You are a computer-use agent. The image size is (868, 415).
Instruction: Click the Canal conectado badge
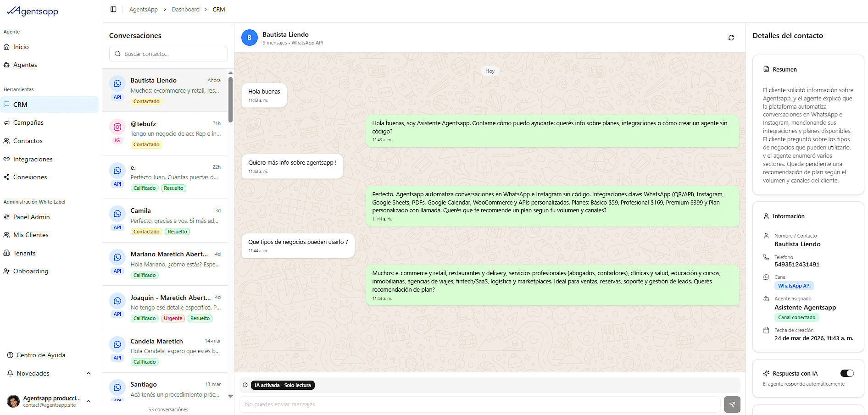click(x=797, y=317)
